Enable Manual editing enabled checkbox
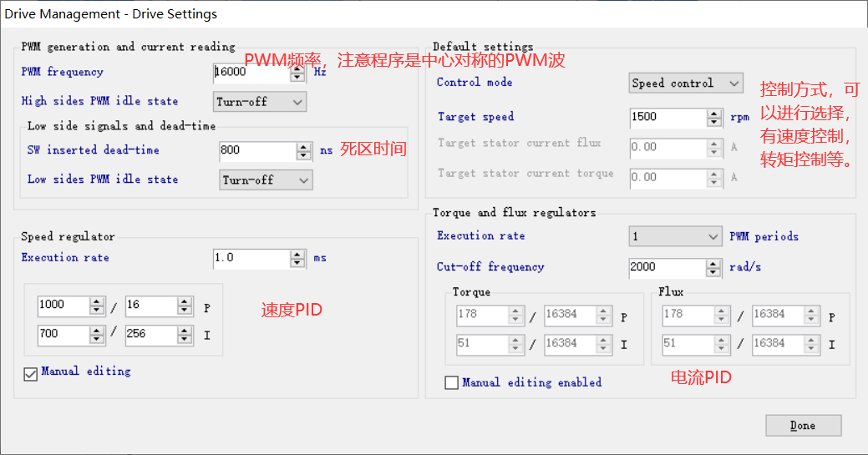Viewport: 868px width, 455px height. coord(452,382)
